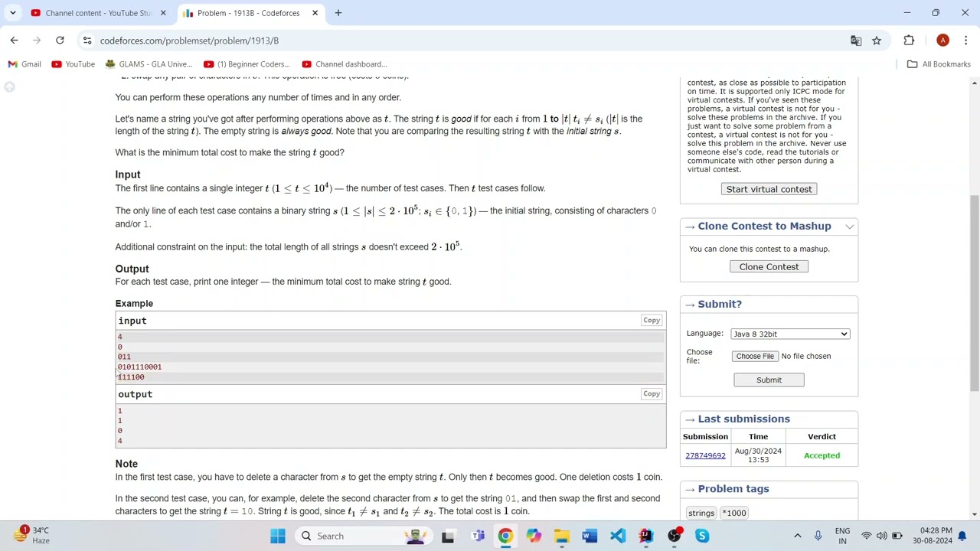Close the Codeforces problem tab
Image resolution: width=980 pixels, height=551 pixels.
pyautogui.click(x=315, y=13)
